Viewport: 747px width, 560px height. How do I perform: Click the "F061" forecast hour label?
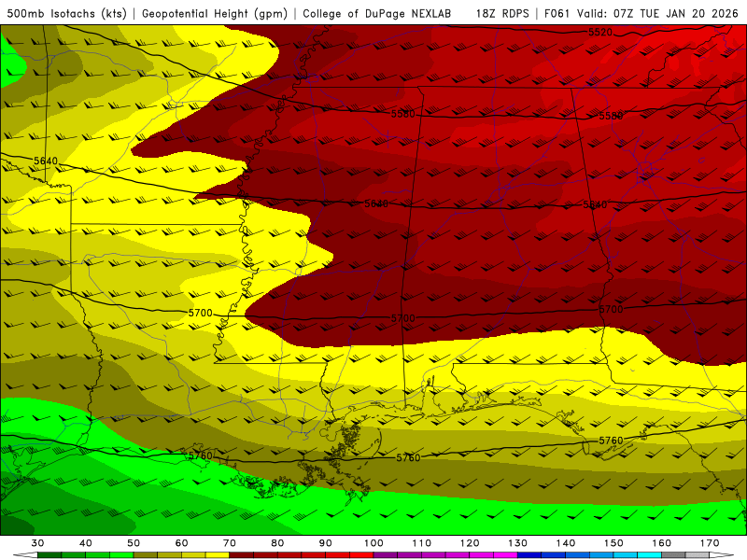click(x=557, y=14)
